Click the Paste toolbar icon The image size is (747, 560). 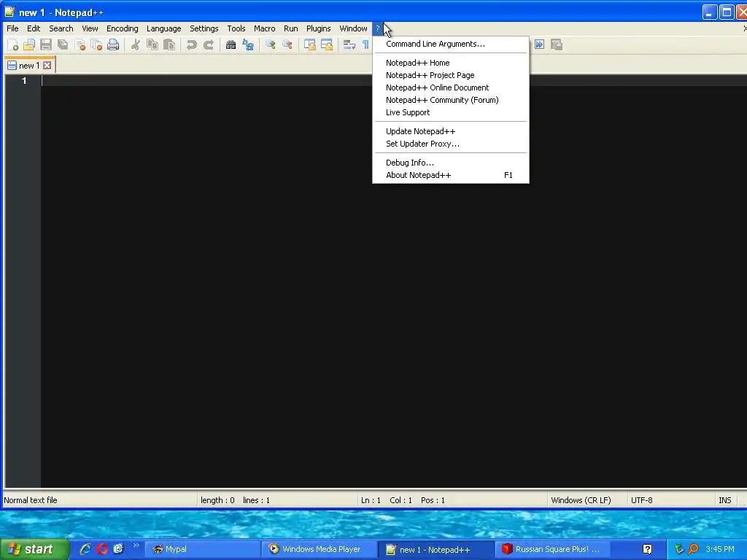pos(169,44)
